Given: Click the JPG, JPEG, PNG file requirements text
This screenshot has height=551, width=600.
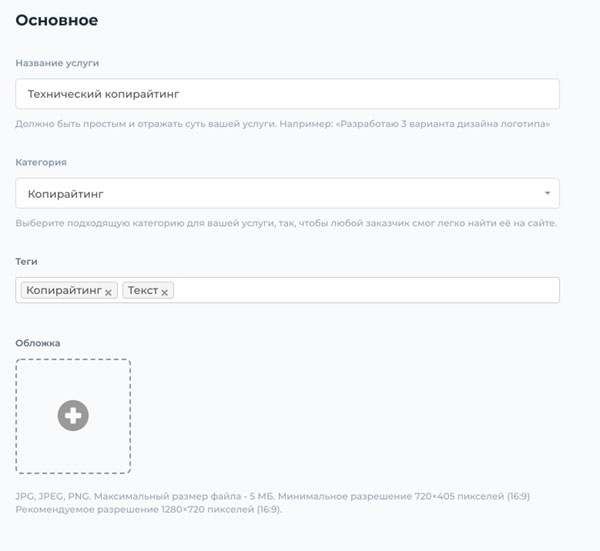Looking at the screenshot, I should (x=272, y=496).
